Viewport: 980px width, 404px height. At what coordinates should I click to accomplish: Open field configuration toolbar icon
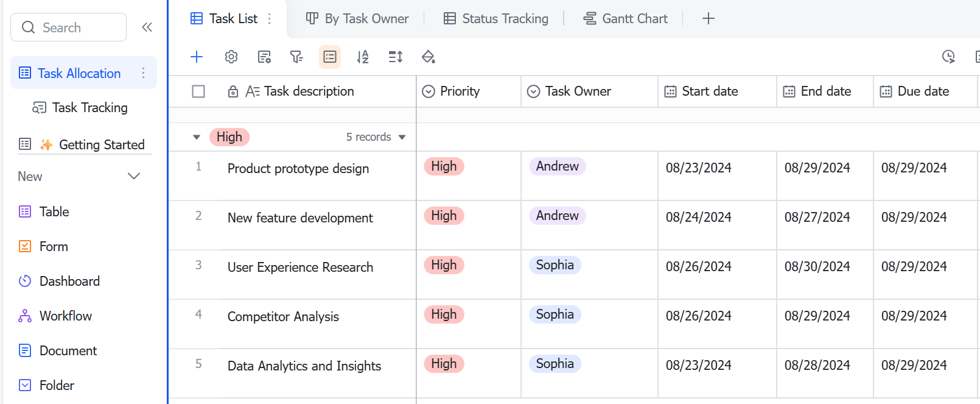(x=264, y=57)
